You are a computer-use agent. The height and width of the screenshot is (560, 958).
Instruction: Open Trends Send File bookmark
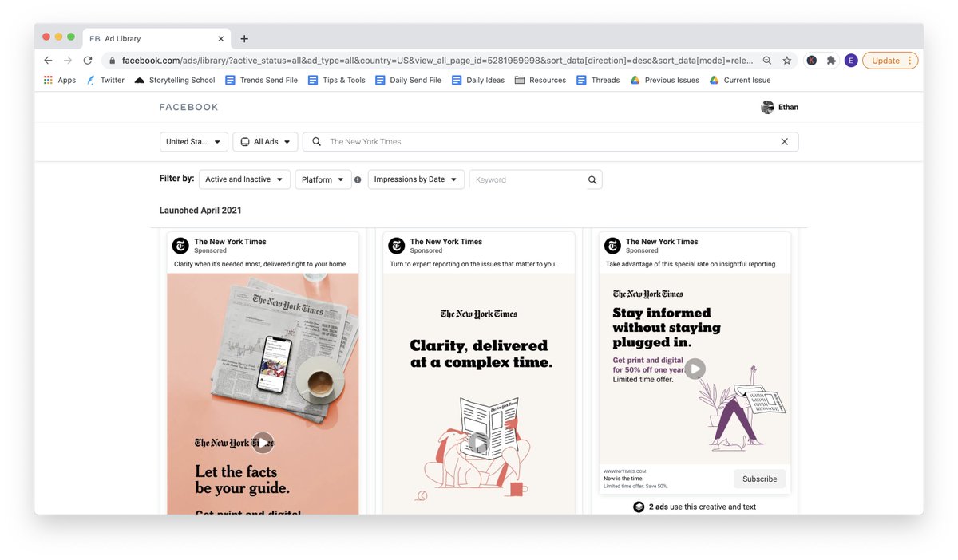coord(262,80)
